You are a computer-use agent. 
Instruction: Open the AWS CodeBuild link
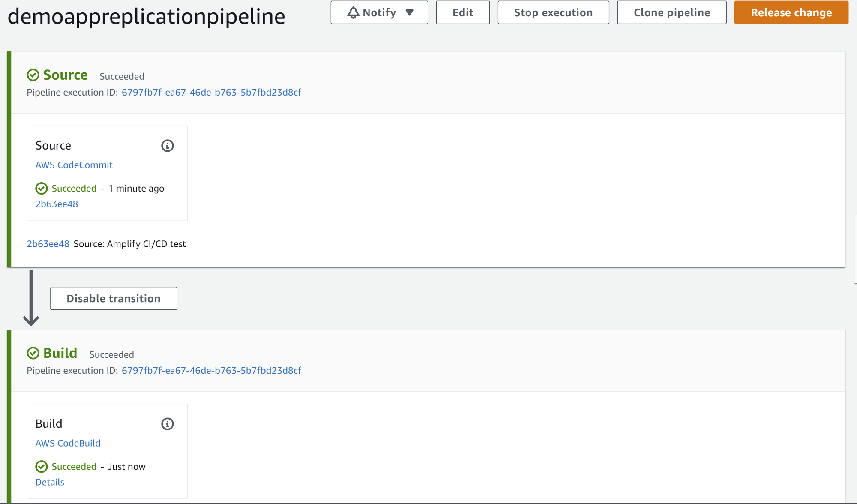(68, 443)
